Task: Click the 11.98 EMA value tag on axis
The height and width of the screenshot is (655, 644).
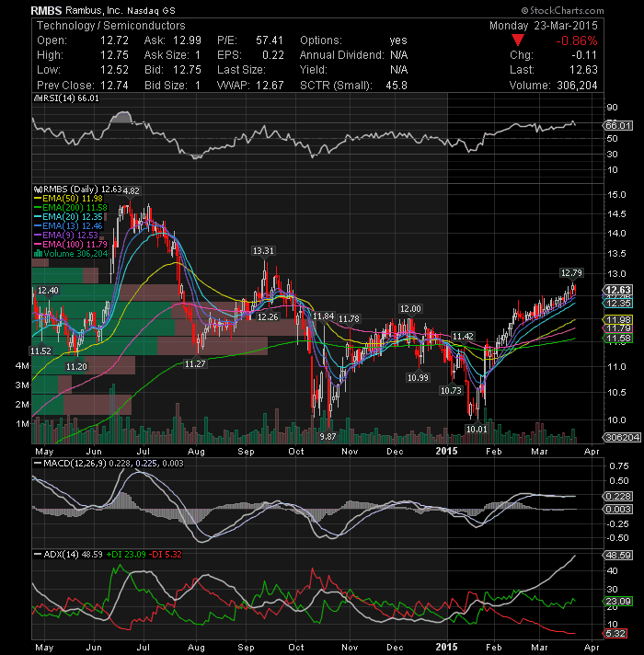Action: pyautogui.click(x=618, y=320)
